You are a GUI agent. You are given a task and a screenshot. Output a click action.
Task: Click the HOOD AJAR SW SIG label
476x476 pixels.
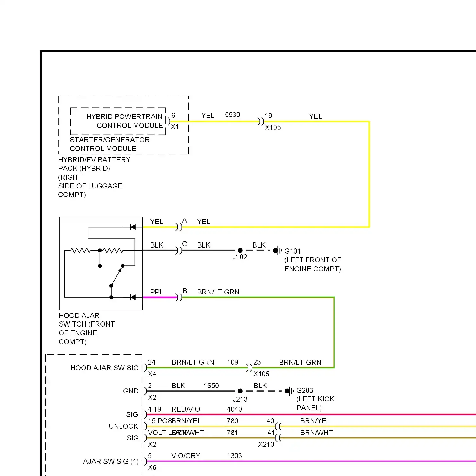point(104,368)
